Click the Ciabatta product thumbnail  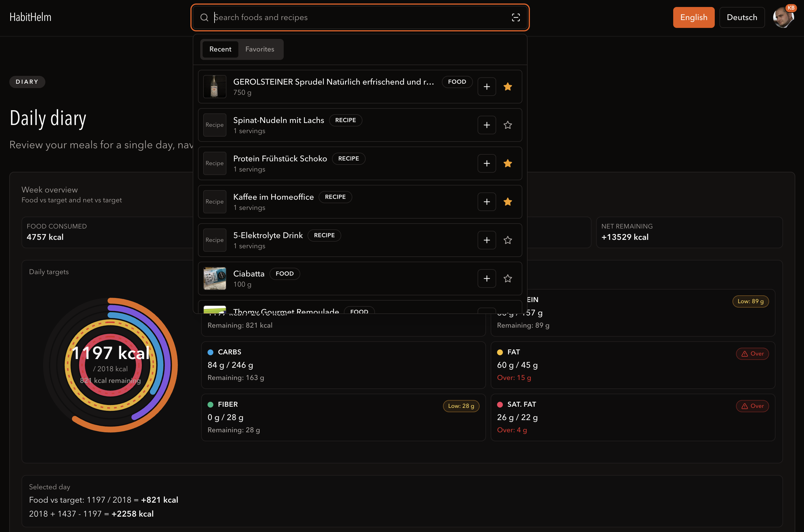click(215, 278)
